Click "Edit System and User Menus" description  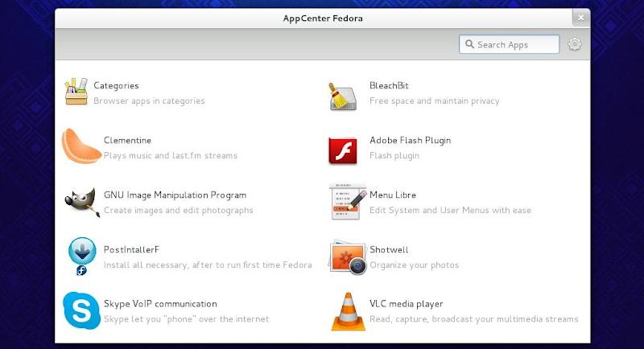coord(450,211)
